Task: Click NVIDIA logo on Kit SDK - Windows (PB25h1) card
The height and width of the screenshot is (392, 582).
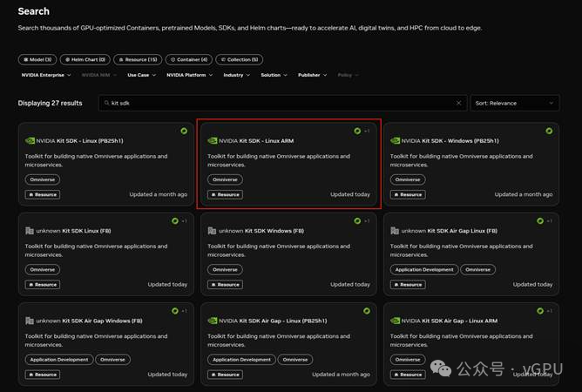Action: 395,141
